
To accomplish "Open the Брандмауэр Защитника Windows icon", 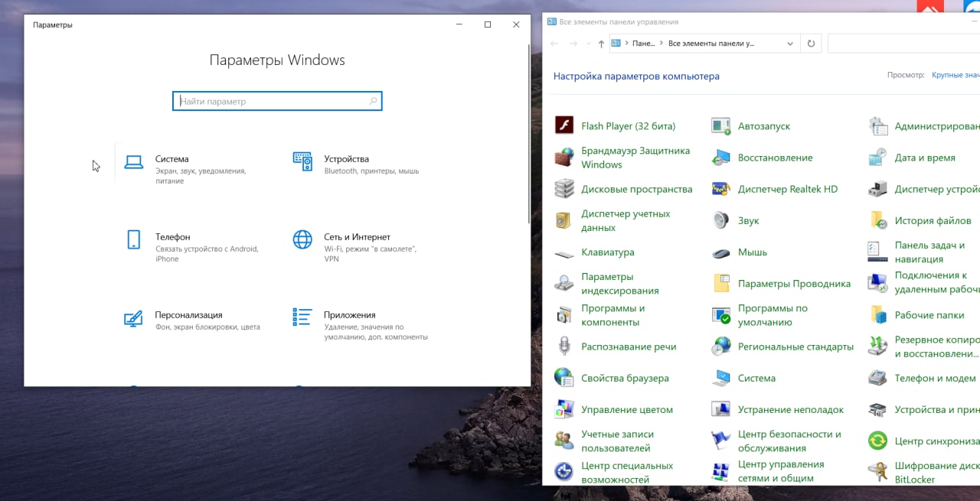I will tap(564, 158).
